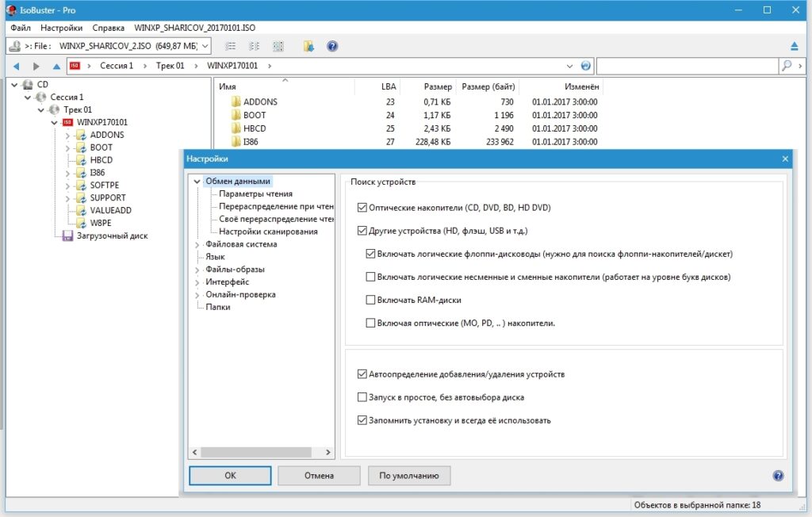This screenshot has width=812, height=517.
Task: Uncheck Запомнить установку checkbox
Action: [362, 420]
